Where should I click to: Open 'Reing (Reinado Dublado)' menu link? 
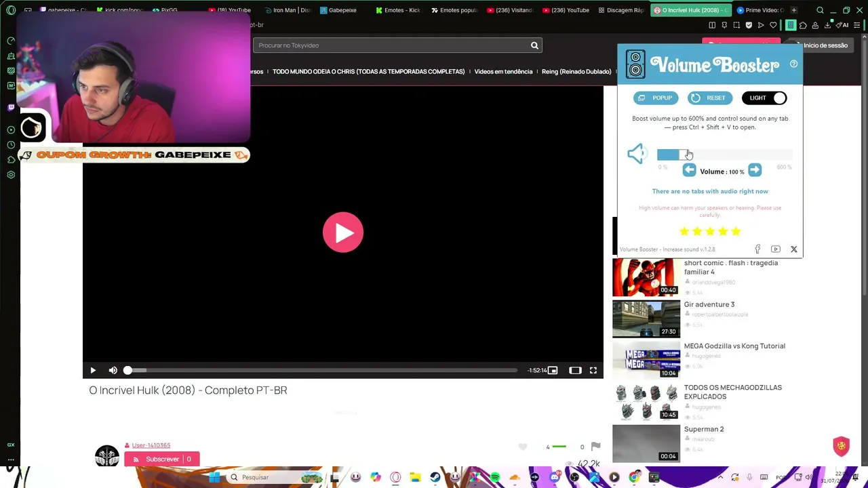(x=576, y=72)
